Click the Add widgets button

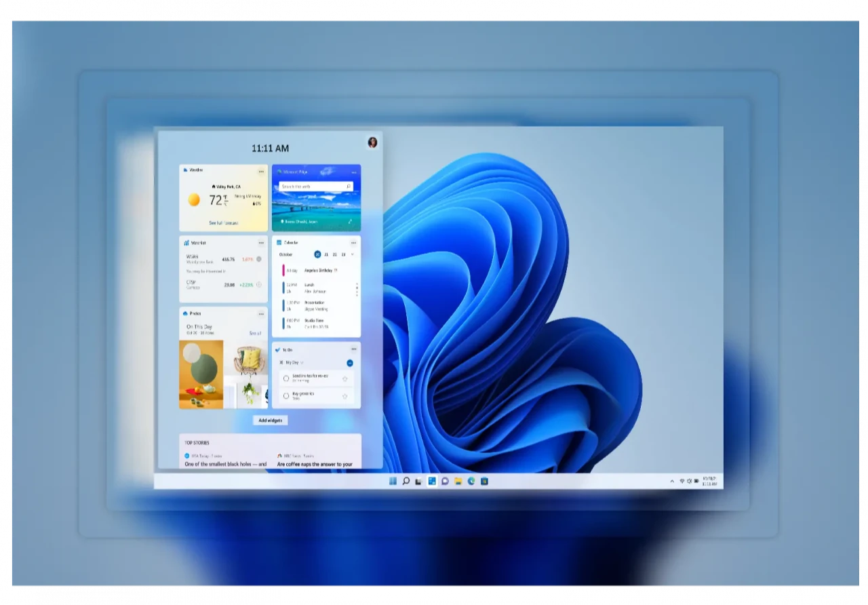click(x=271, y=420)
